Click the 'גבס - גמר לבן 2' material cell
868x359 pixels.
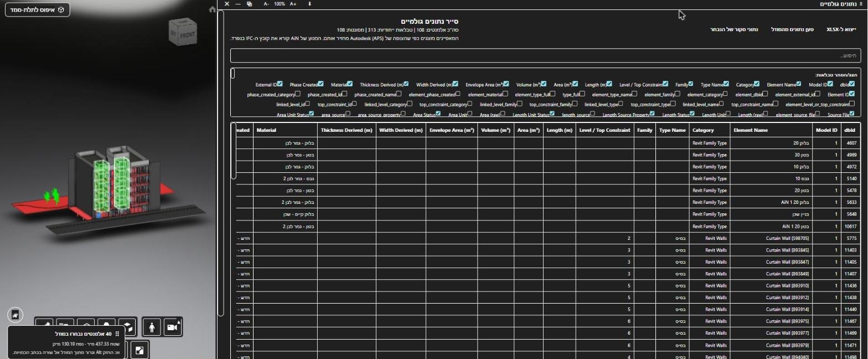coord(285,178)
